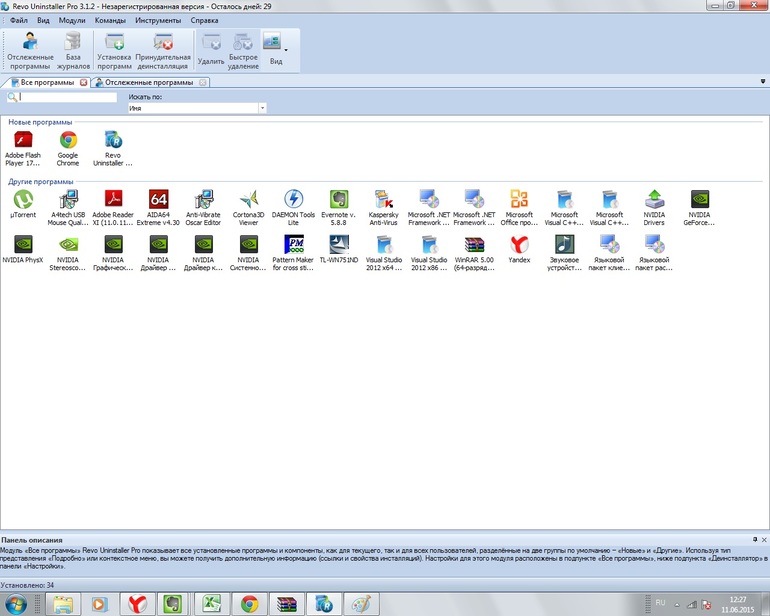The height and width of the screenshot is (616, 770).
Task: Start Принудительная деинсталляция tool
Action: pyautogui.click(x=163, y=51)
